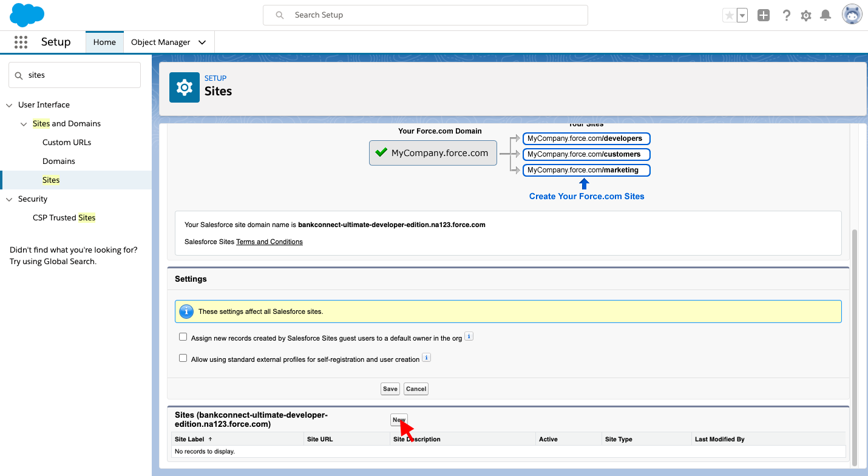The image size is (868, 476).
Task: Click the 'No records to display.' row
Action: (x=509, y=452)
